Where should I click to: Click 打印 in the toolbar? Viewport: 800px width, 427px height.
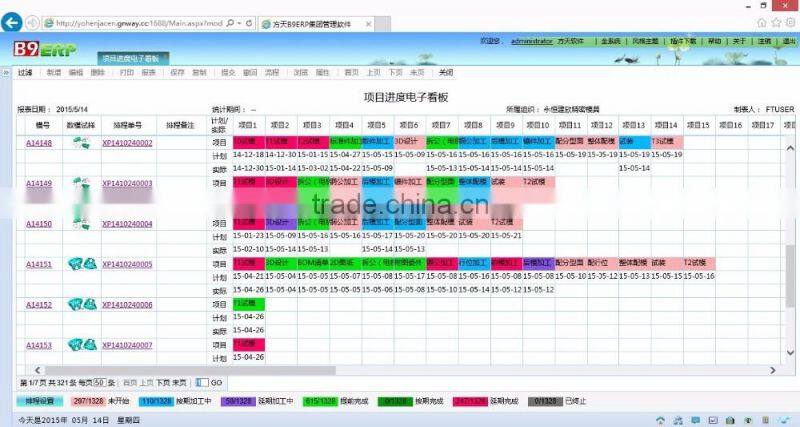(x=126, y=73)
